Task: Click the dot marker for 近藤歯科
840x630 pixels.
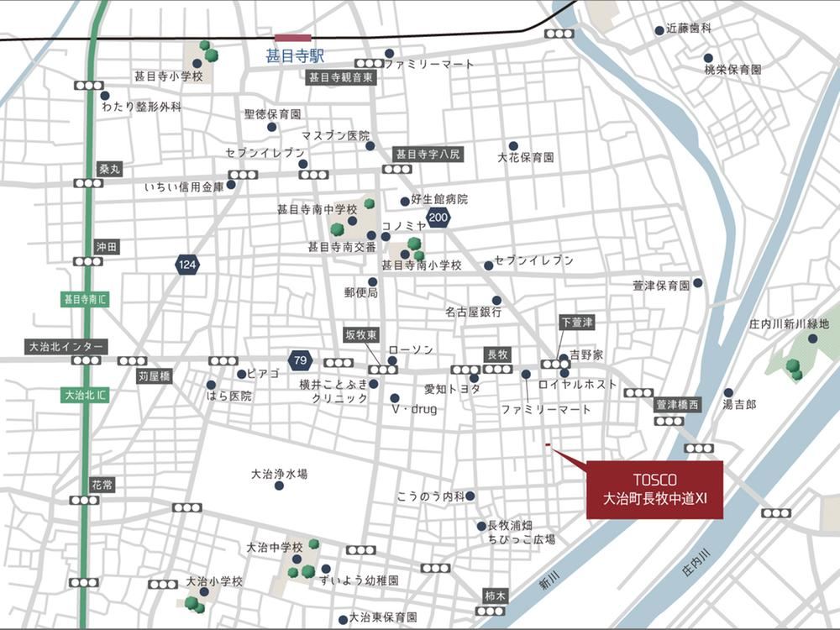Action: coord(659,30)
